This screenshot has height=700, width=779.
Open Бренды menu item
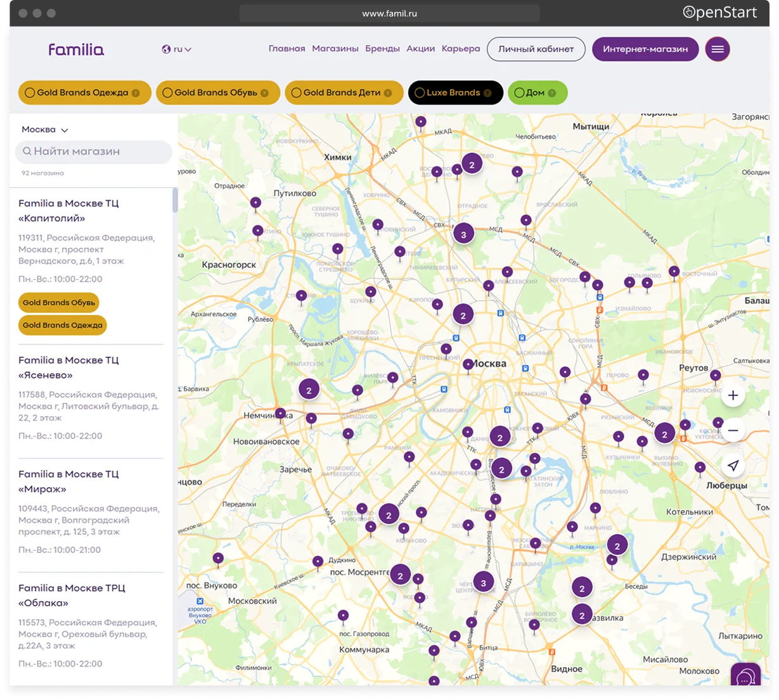tap(383, 49)
